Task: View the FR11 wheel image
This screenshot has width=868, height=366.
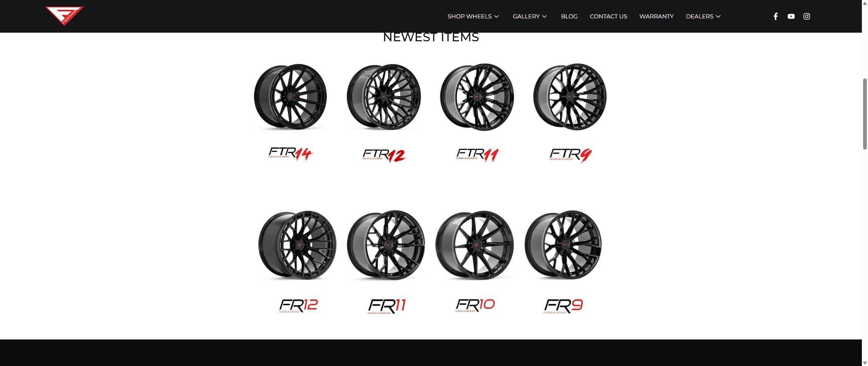Action: 386,245
